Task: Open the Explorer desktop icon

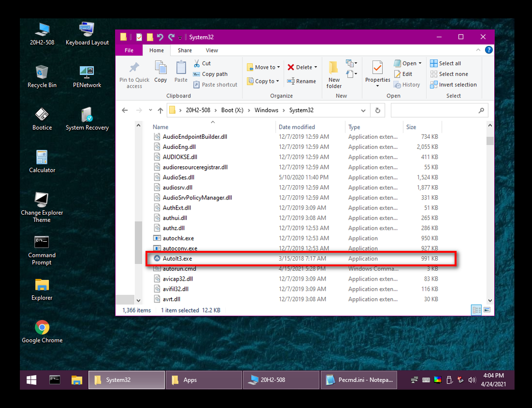Action: [x=42, y=290]
